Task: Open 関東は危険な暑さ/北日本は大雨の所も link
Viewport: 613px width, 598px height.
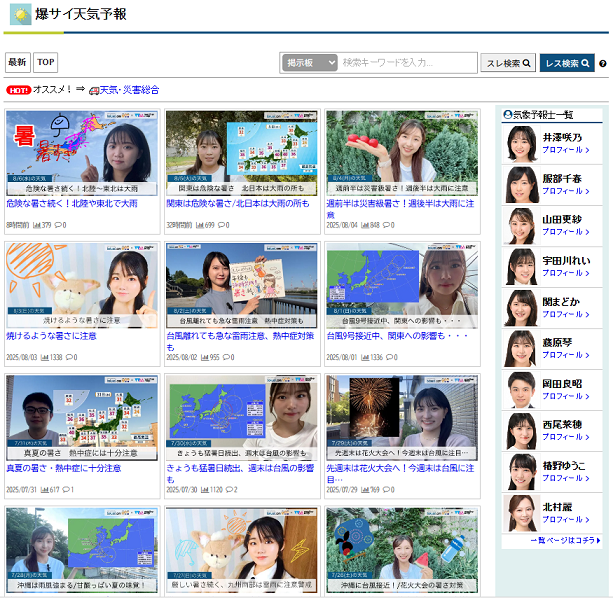Action: [x=238, y=204]
